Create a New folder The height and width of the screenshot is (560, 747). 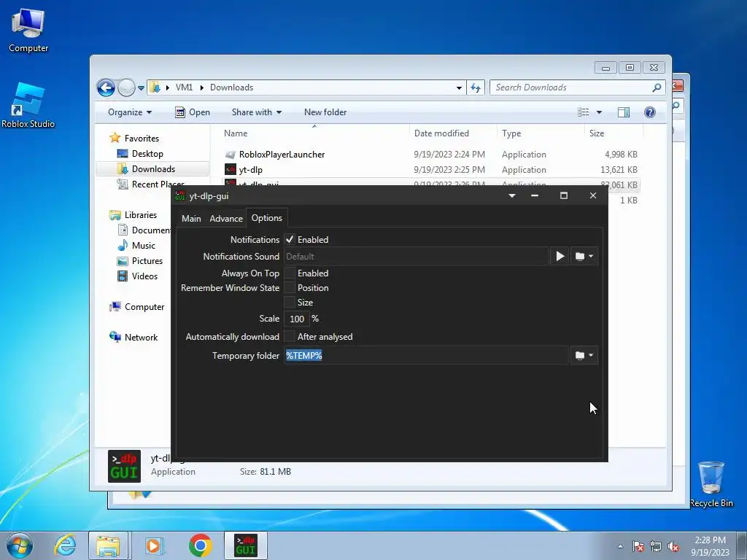(325, 112)
